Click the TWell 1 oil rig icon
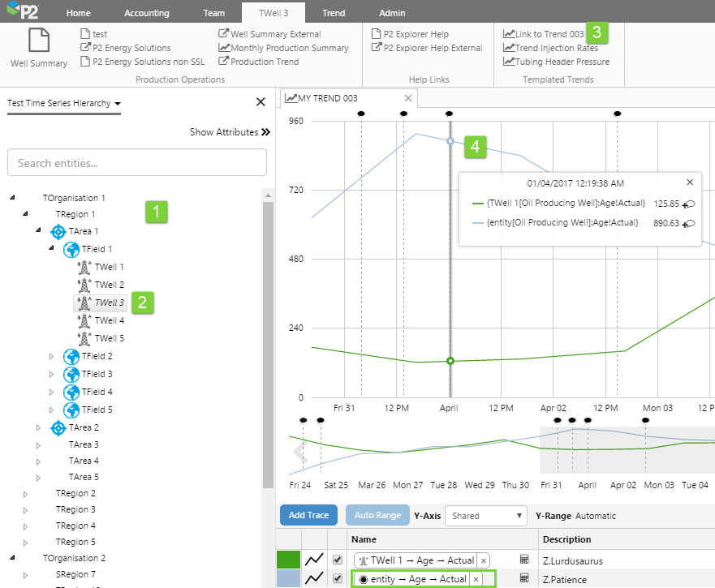The image size is (715, 588). click(84, 267)
